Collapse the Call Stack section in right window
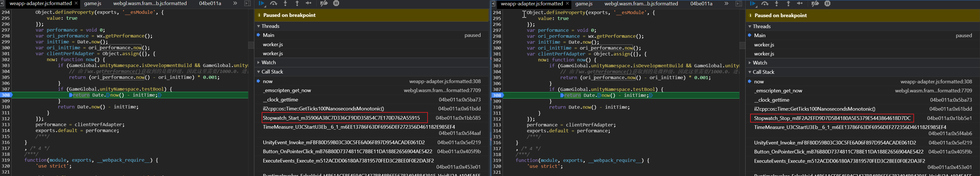Screen dimensions: 980x176 [x=862, y=72]
